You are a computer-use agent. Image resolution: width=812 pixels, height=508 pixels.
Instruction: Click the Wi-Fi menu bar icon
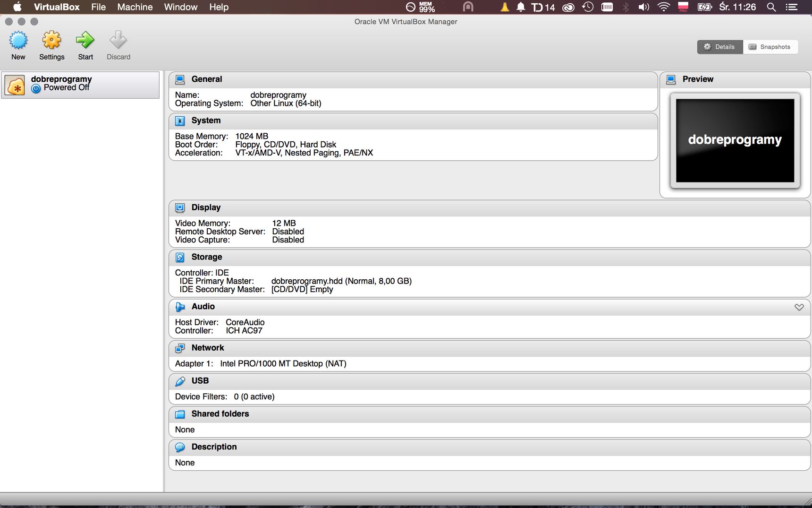click(664, 7)
